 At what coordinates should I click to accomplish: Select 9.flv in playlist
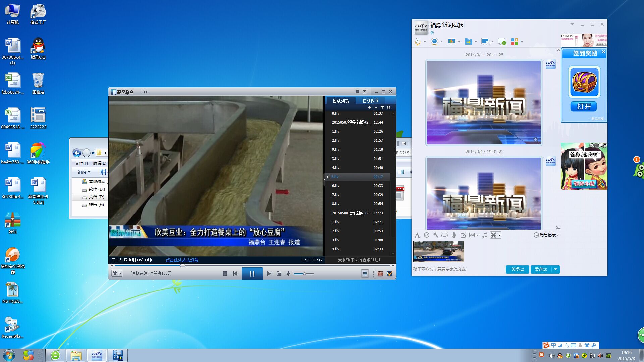[358, 149]
